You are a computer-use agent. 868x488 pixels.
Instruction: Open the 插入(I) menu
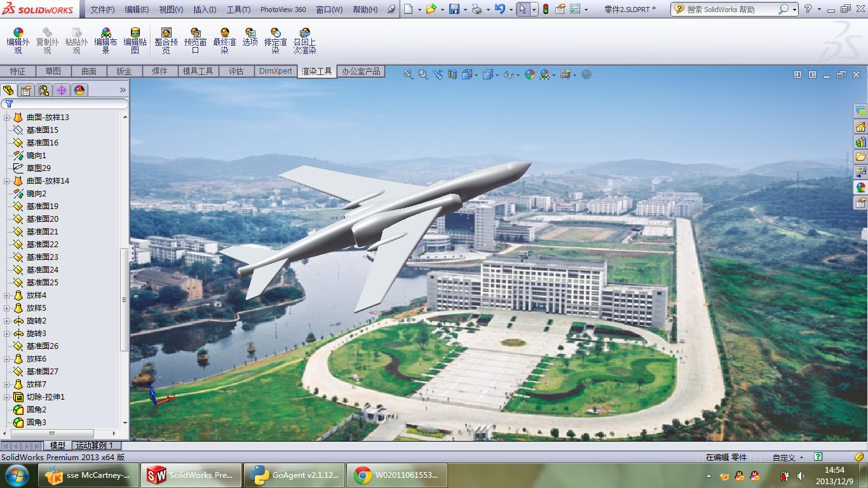[x=205, y=10]
